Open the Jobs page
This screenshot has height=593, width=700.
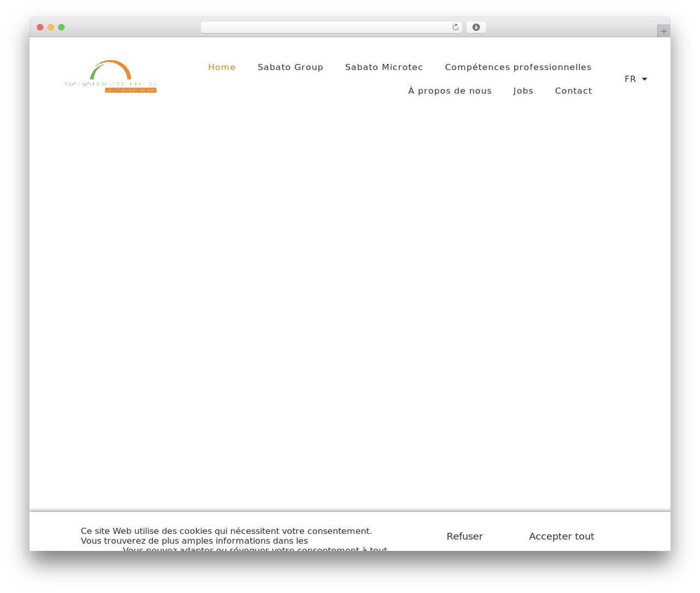pyautogui.click(x=523, y=91)
